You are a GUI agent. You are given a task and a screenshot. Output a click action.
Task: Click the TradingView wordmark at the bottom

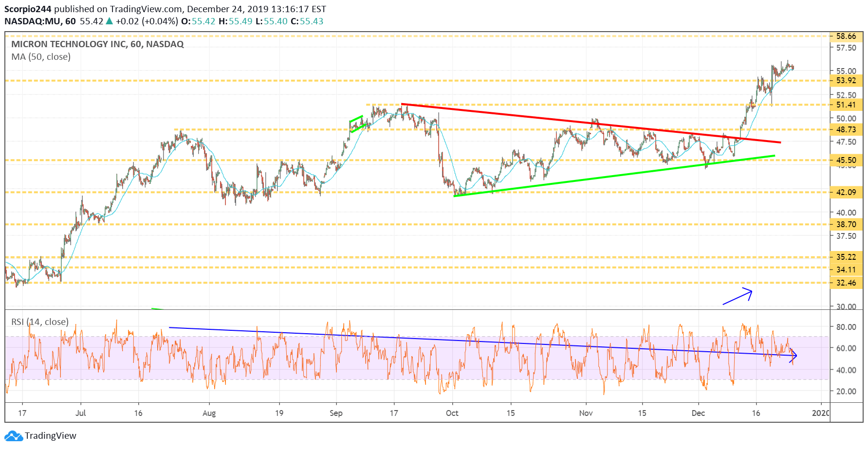(51, 436)
